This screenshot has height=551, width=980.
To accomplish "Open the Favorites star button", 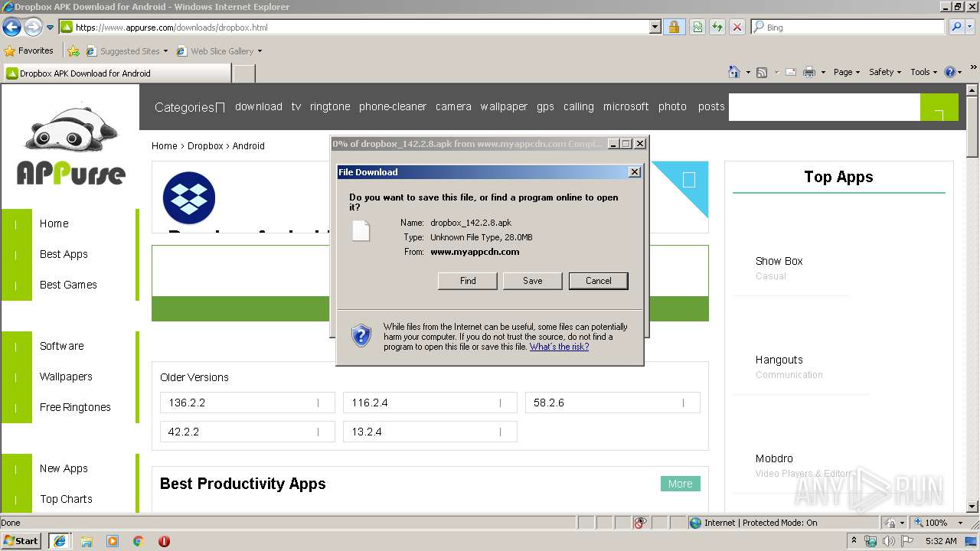I will (28, 51).
